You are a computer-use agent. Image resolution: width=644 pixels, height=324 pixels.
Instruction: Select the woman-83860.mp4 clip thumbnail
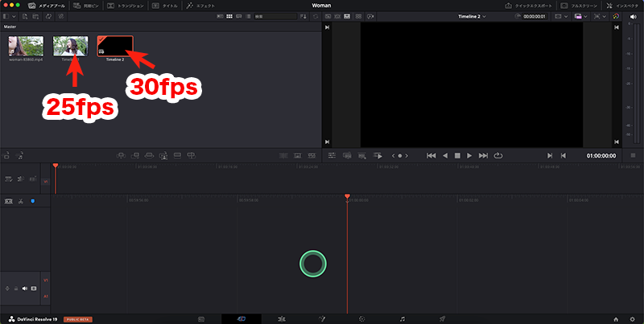(26, 46)
